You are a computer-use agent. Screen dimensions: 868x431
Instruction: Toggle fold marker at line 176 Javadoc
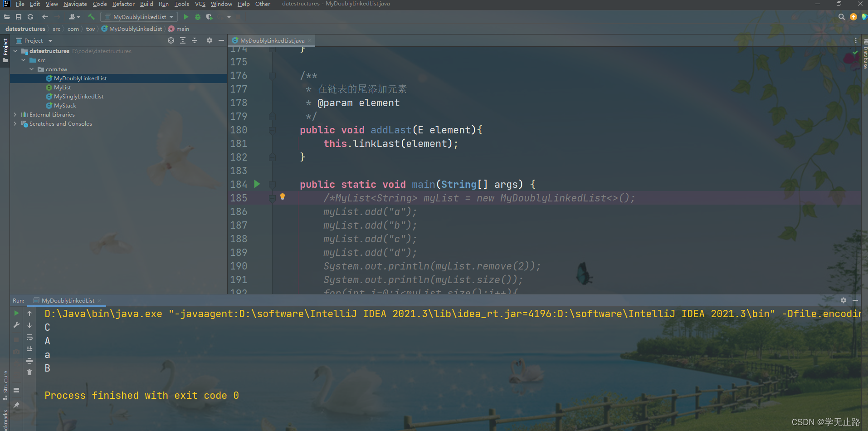coord(272,76)
